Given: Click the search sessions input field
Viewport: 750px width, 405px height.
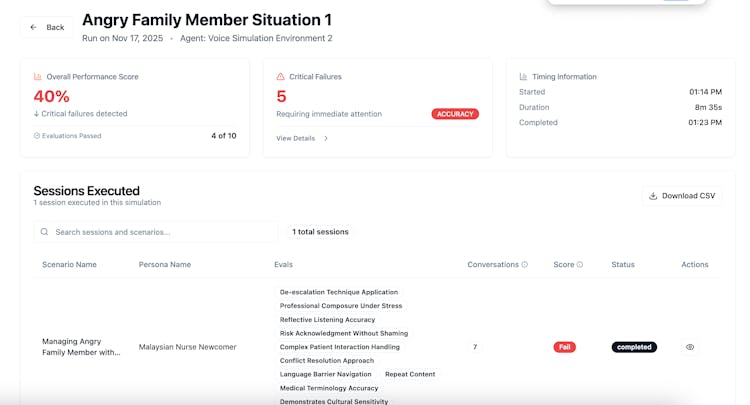Looking at the screenshot, I should pyautogui.click(x=160, y=232).
